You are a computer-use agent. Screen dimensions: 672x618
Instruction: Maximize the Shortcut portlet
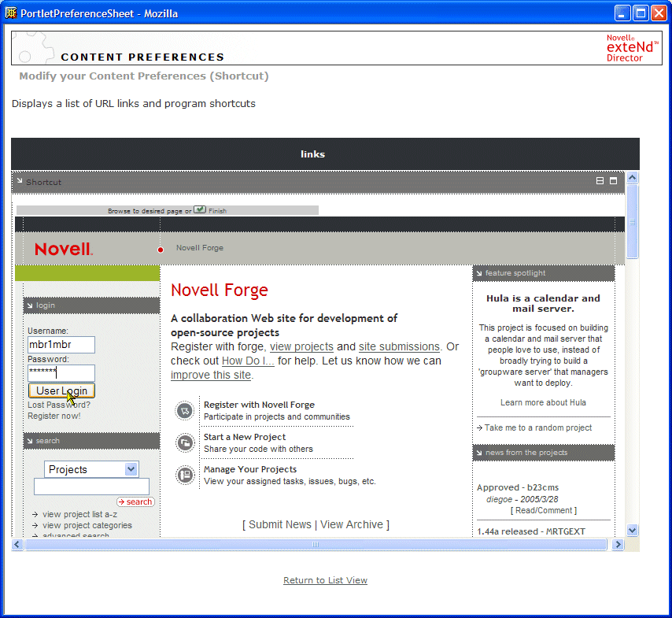613,181
